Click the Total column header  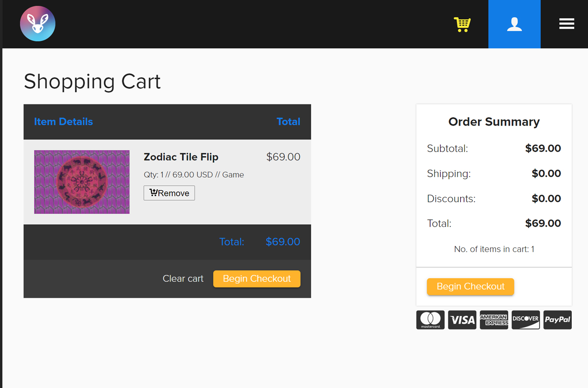(x=288, y=122)
